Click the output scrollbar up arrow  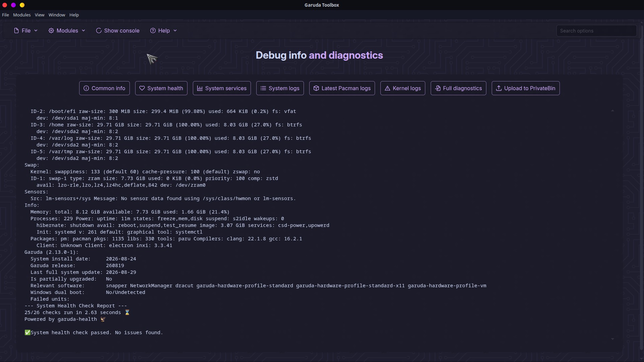[612, 111]
